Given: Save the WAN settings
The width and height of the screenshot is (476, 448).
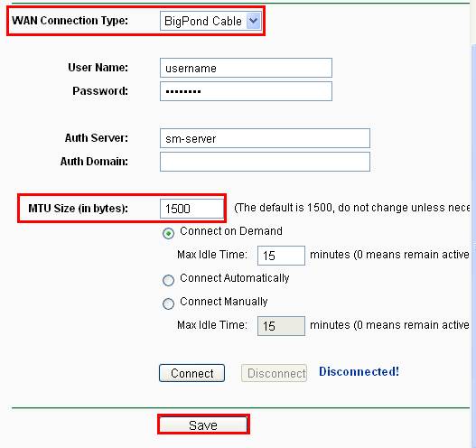Looking at the screenshot, I should point(203,425).
